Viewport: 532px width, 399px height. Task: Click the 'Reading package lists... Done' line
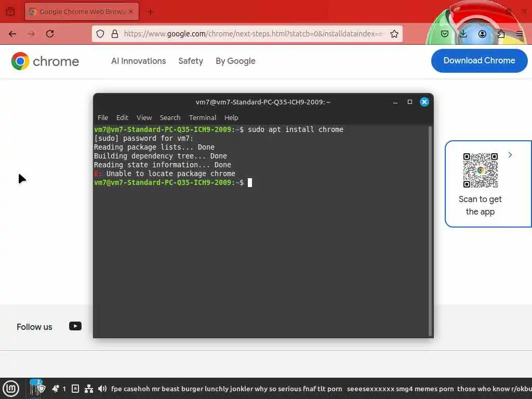pos(154,147)
